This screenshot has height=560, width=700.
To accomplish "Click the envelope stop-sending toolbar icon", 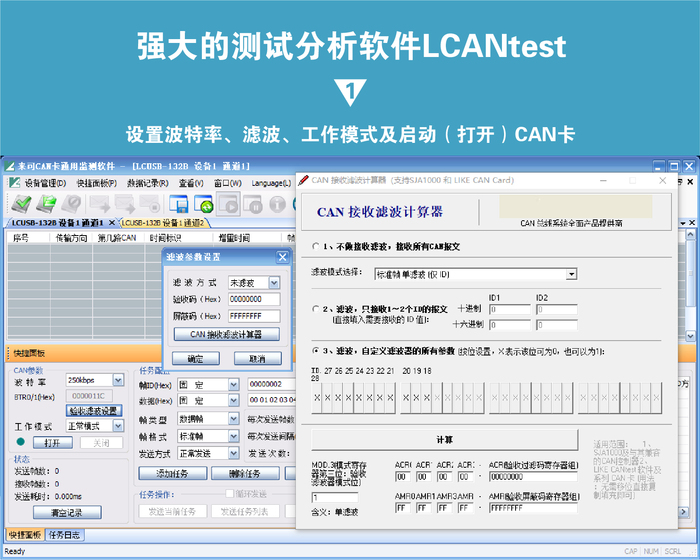I will coord(150,204).
